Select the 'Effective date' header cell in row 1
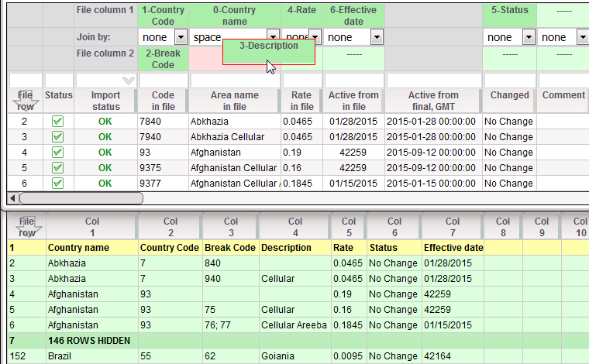This screenshot has height=364, width=589. (x=453, y=248)
